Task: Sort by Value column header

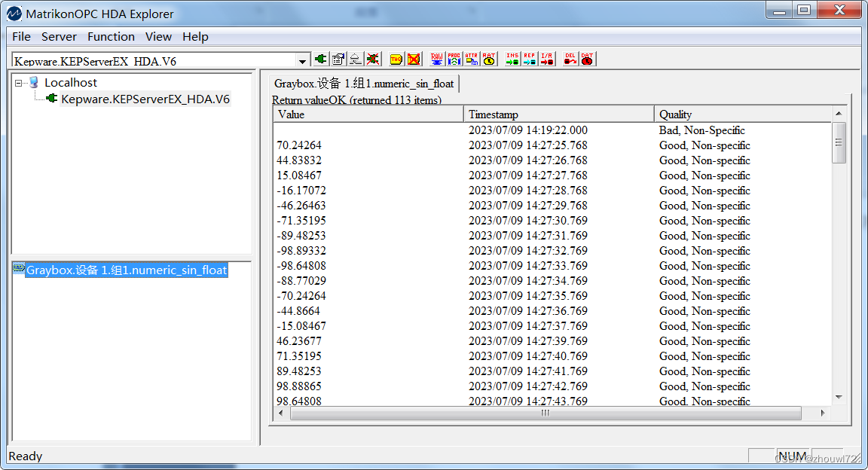Action: coord(368,114)
